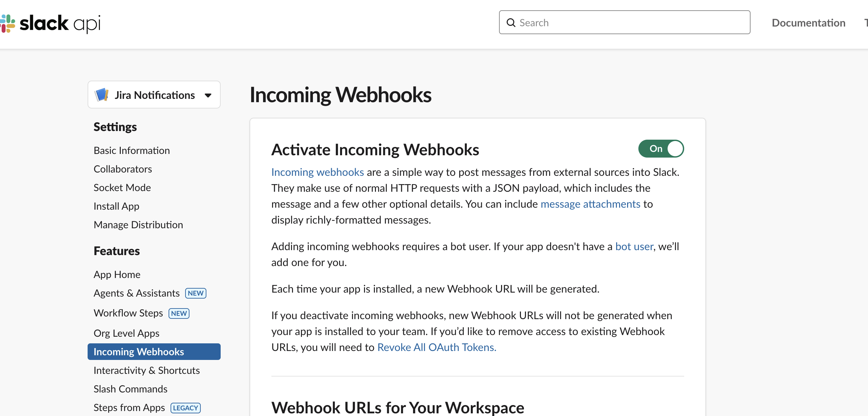Image resolution: width=868 pixels, height=416 pixels.
Task: Open Socket Mode settings
Action: (122, 187)
